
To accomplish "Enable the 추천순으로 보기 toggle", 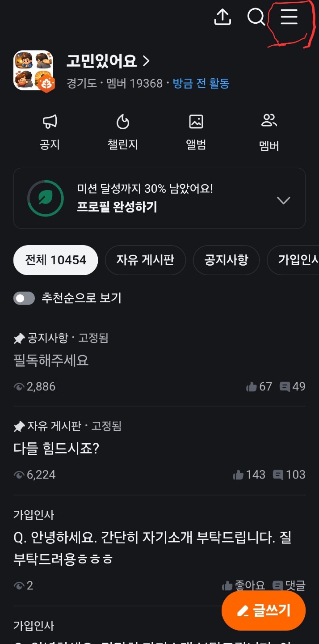I will click(x=24, y=298).
